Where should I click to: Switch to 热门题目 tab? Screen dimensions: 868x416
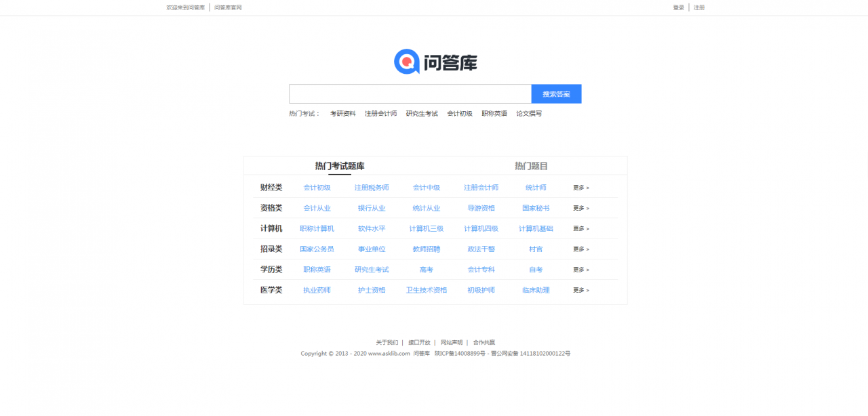click(531, 166)
